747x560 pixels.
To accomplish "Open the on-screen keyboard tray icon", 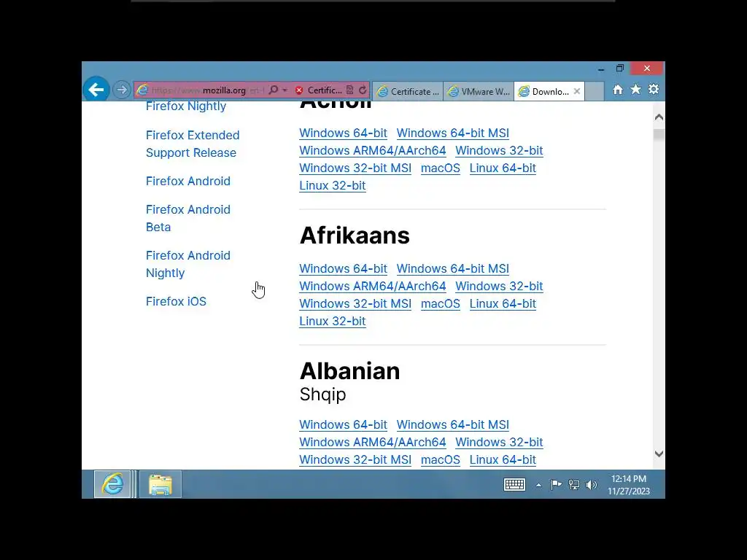I will click(x=514, y=485).
